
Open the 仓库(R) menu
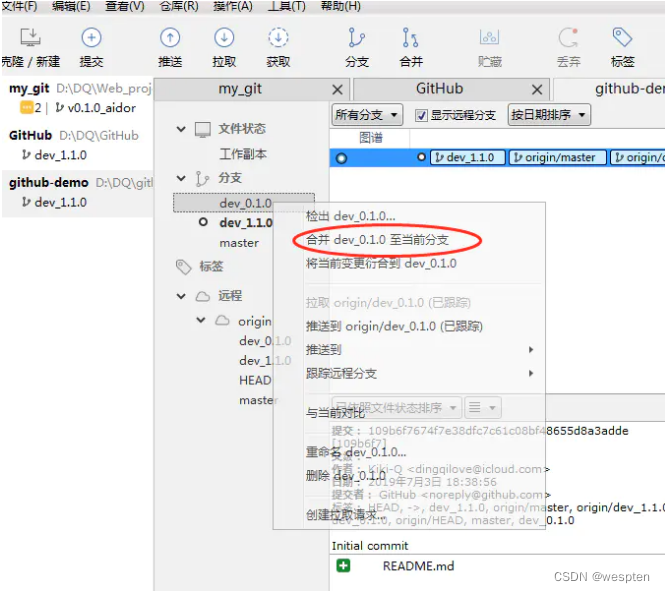click(x=179, y=6)
